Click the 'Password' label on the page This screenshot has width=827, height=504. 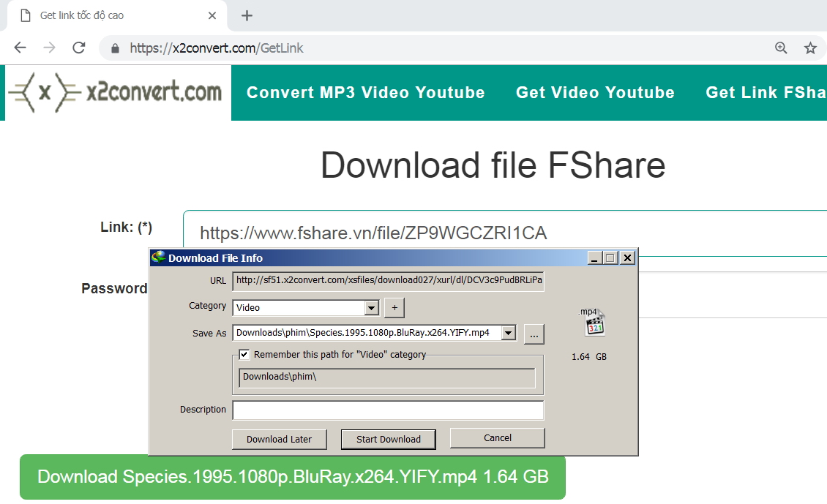[114, 288]
